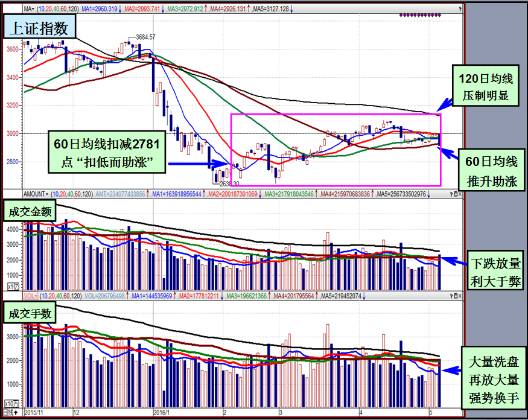Click the x10万 unit label in volume panel
The image size is (528, 420).
point(12,403)
